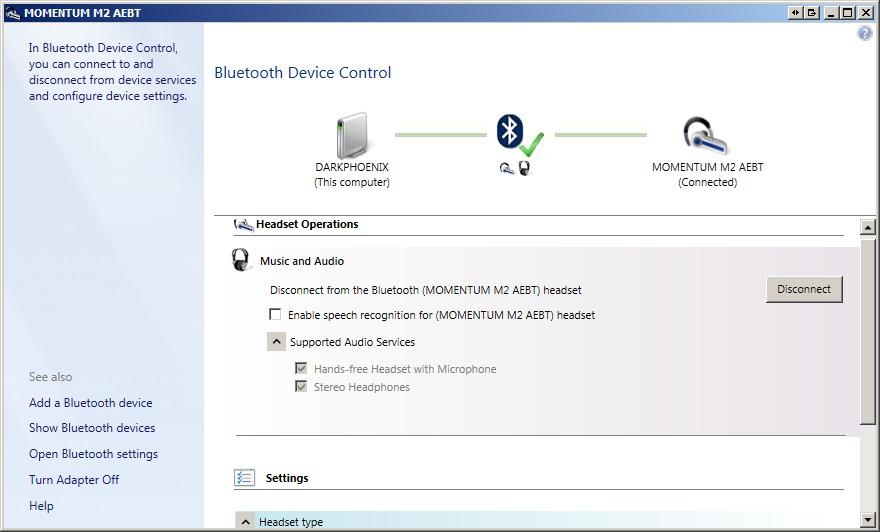Open Show Bluetooth devices link
The height and width of the screenshot is (532, 880).
(x=92, y=428)
